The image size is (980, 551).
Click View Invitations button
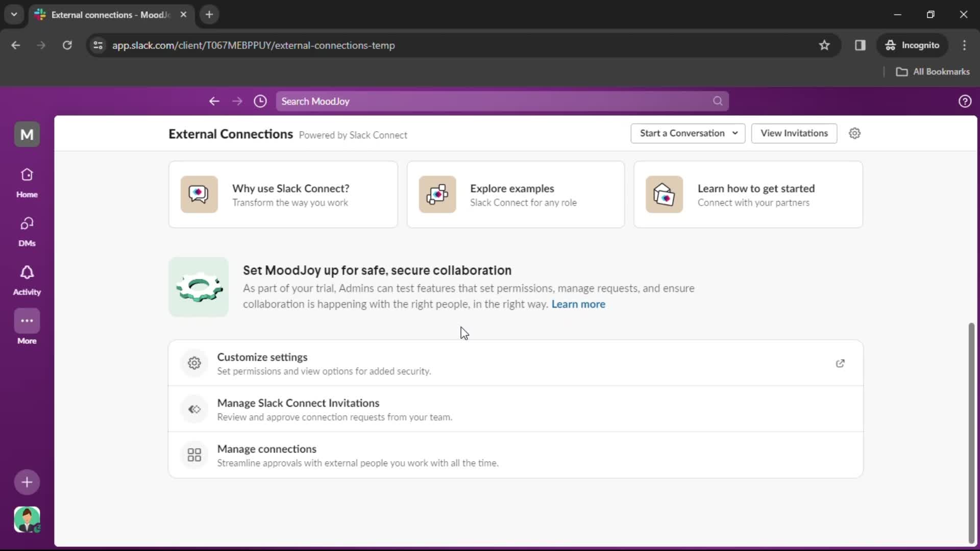[x=794, y=133]
